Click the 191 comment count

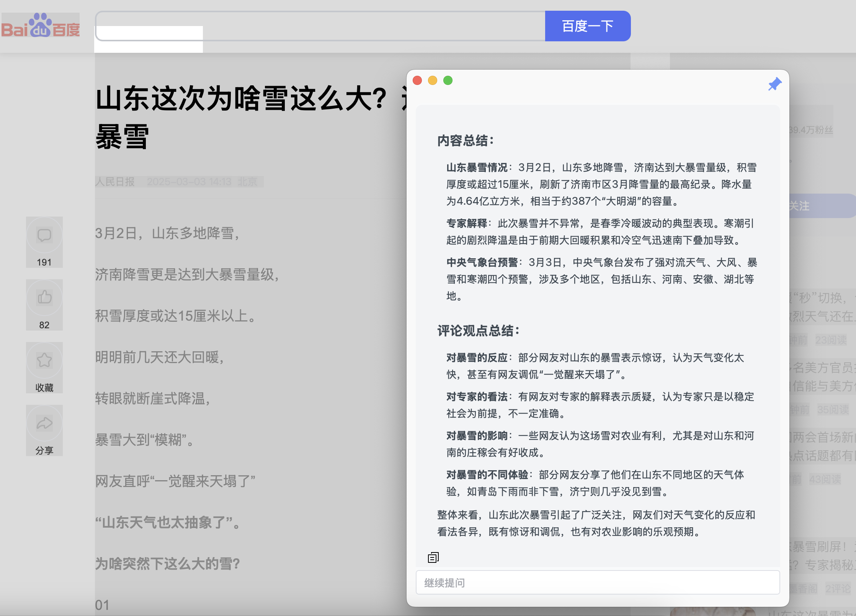[x=44, y=262]
